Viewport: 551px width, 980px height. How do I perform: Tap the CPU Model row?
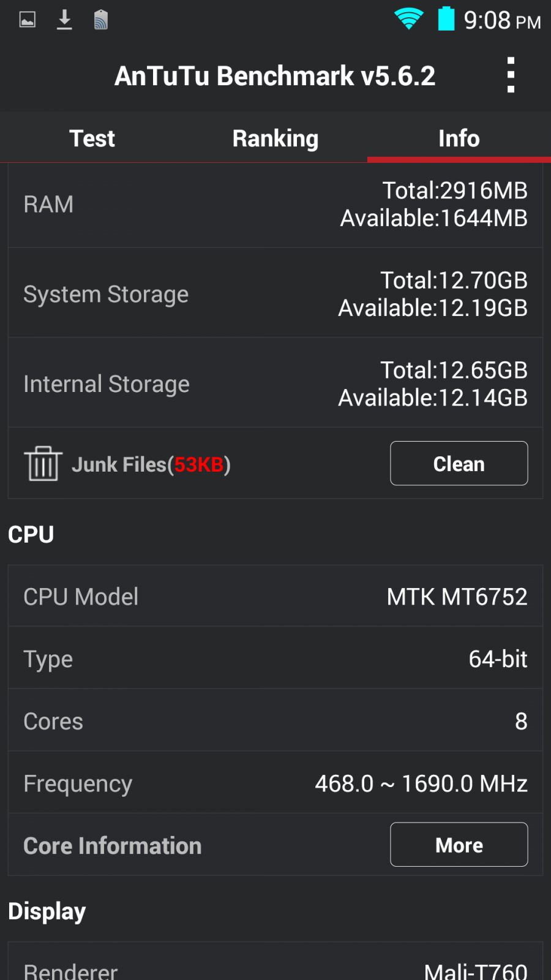(x=275, y=597)
